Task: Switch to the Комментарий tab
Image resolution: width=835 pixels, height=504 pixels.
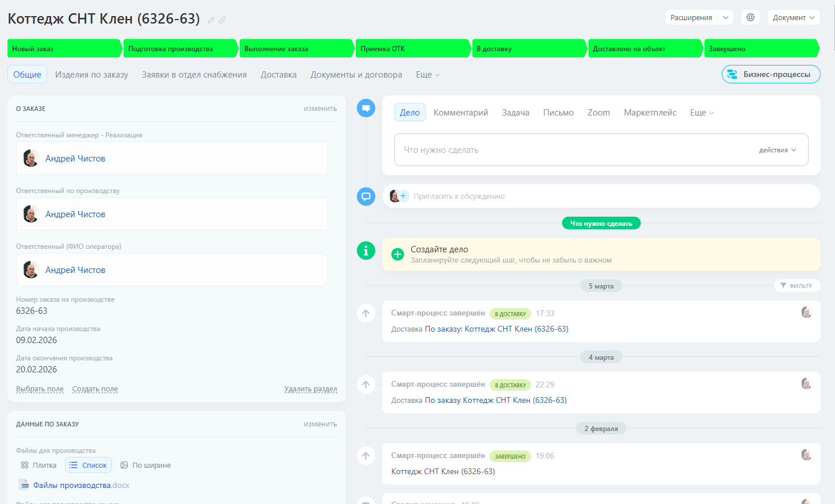Action: (x=460, y=113)
